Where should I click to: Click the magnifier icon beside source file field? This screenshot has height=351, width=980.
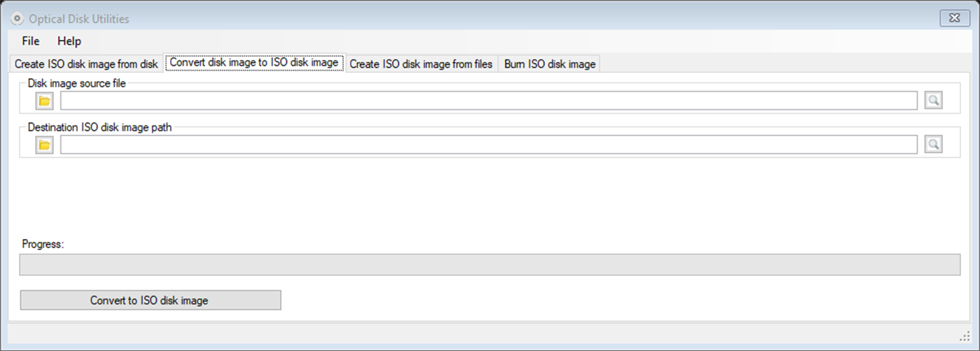tap(932, 101)
